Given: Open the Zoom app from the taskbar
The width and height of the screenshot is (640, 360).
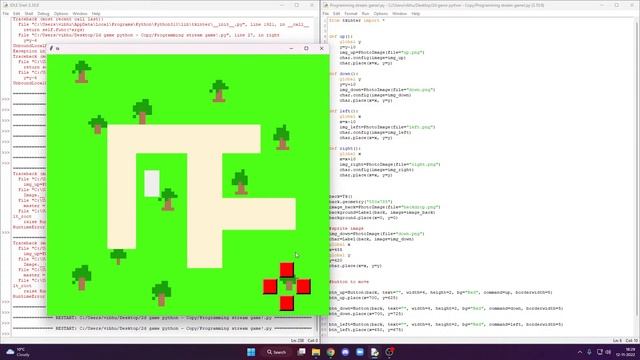Looking at the screenshot, I should pyautogui.click(x=360, y=352).
